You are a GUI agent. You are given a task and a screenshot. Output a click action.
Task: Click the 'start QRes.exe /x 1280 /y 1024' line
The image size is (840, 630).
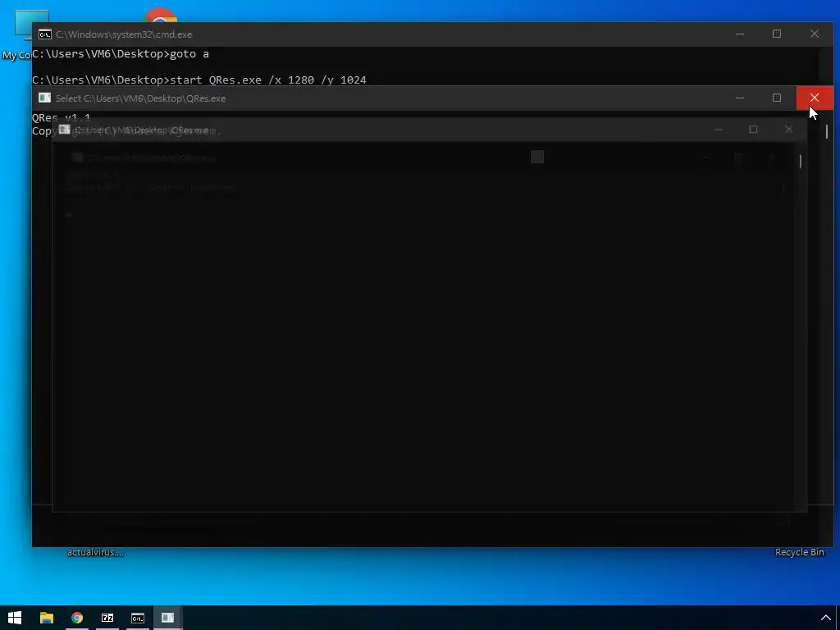point(199,80)
